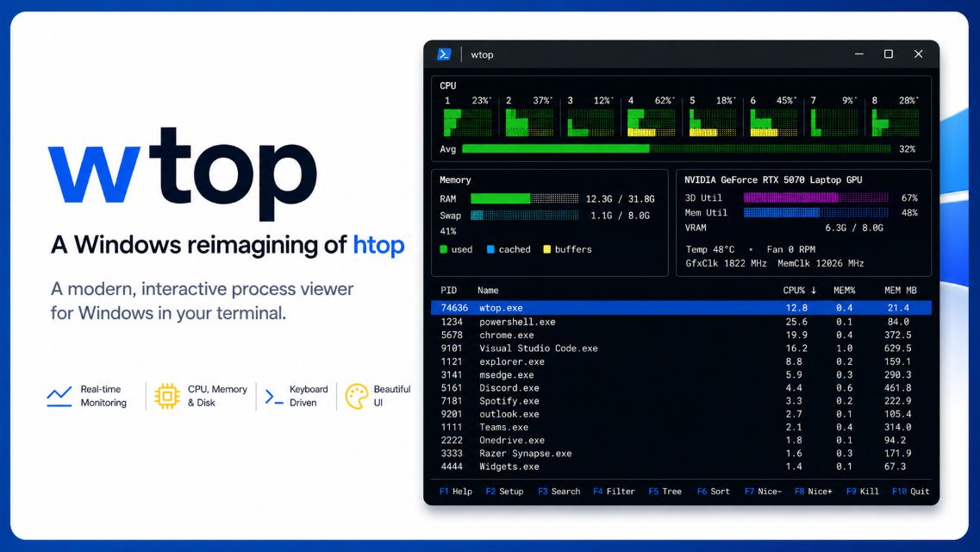
Task: Click the Swap 1.1G / 8.0G value
Action: 620,215
